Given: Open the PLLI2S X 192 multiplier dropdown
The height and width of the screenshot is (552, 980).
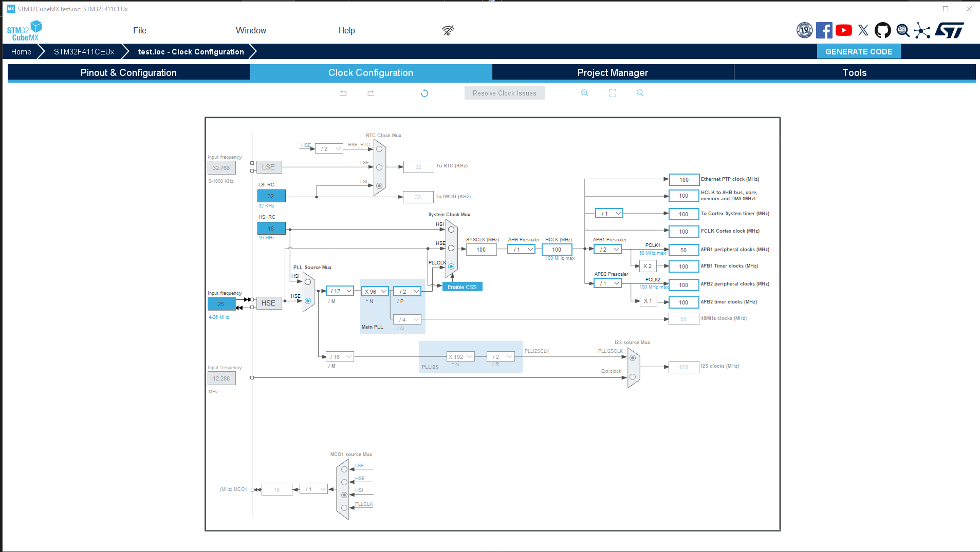Looking at the screenshot, I should click(x=460, y=357).
